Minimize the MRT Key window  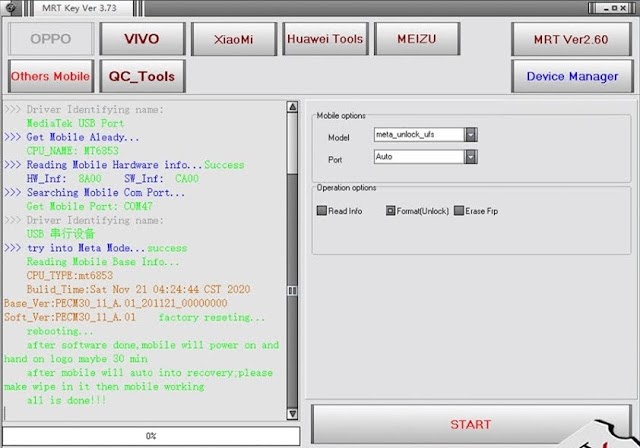607,8
